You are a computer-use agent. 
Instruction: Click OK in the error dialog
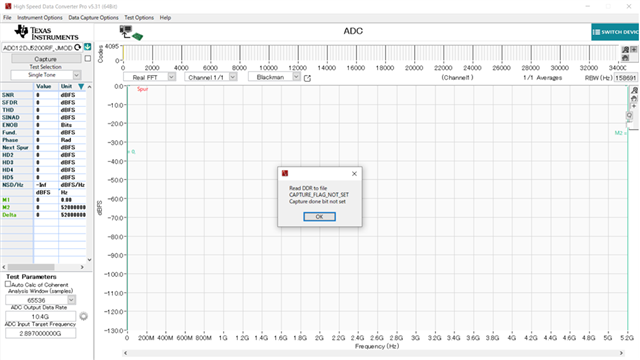point(320,217)
